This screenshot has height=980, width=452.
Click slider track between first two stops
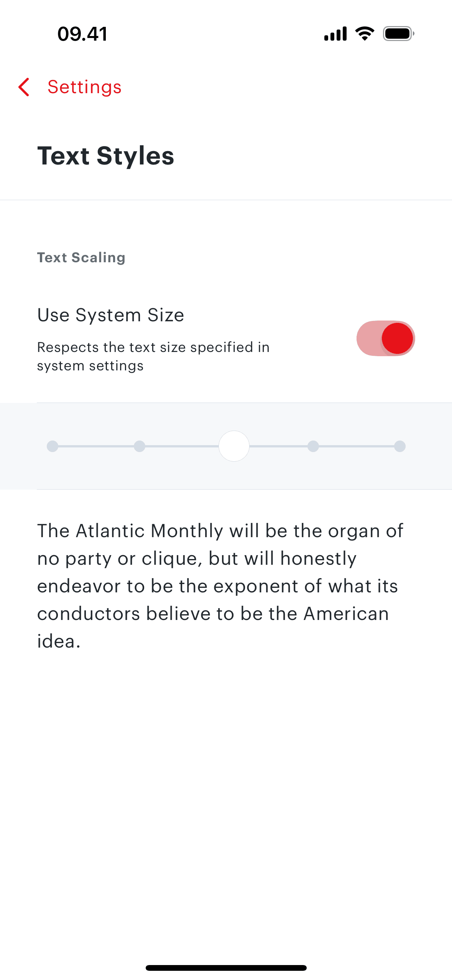click(x=96, y=446)
